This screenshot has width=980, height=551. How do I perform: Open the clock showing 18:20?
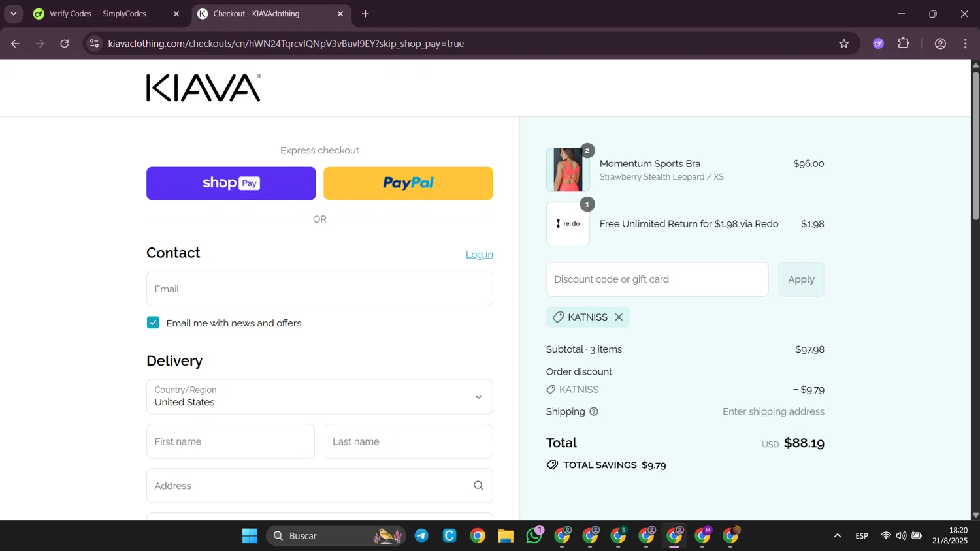(x=951, y=535)
